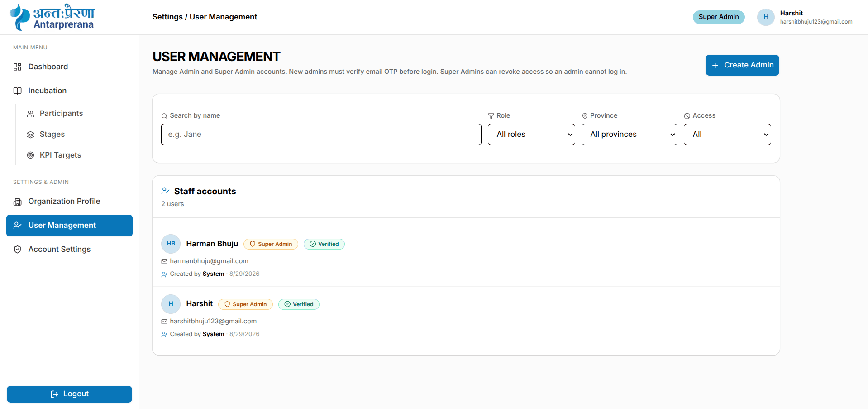Click the Dashboard grid icon
The height and width of the screenshot is (409, 868).
18,67
